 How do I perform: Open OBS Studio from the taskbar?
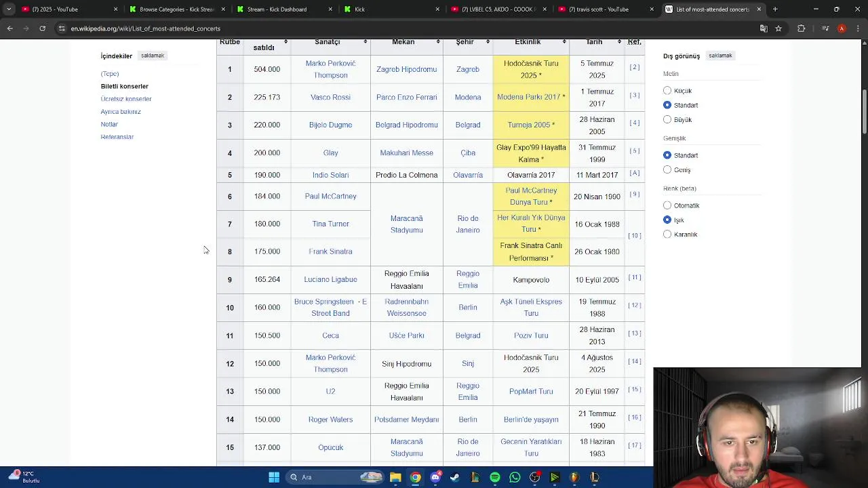pyautogui.click(x=535, y=477)
